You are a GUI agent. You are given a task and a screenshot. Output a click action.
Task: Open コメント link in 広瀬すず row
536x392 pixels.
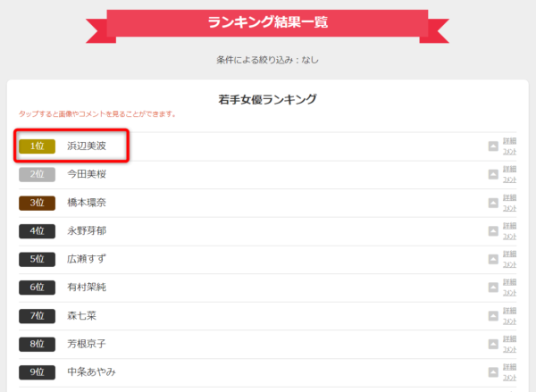coord(509,264)
